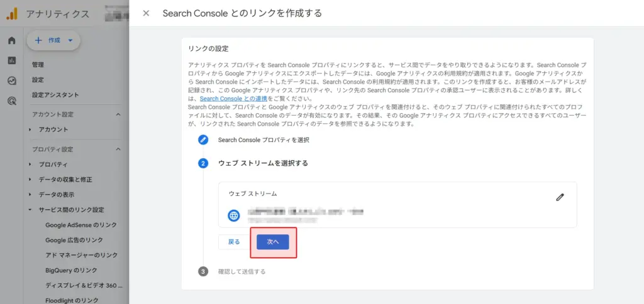Collapse the プロパティ設定 section
Image resolution: width=644 pixels, height=304 pixels.
pyautogui.click(x=118, y=149)
